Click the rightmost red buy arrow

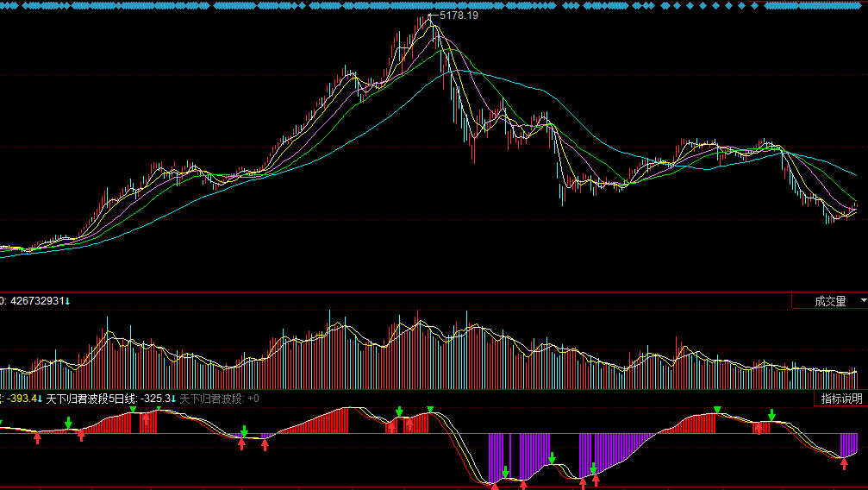[x=845, y=465]
